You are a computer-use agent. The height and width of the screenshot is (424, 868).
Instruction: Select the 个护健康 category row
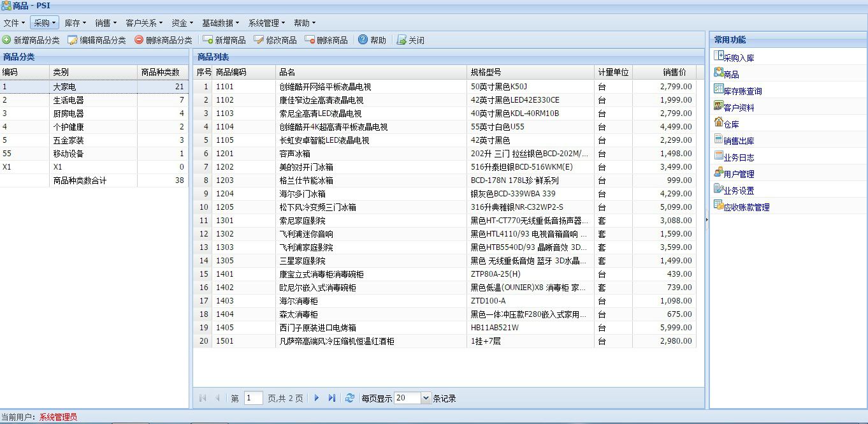pyautogui.click(x=94, y=127)
